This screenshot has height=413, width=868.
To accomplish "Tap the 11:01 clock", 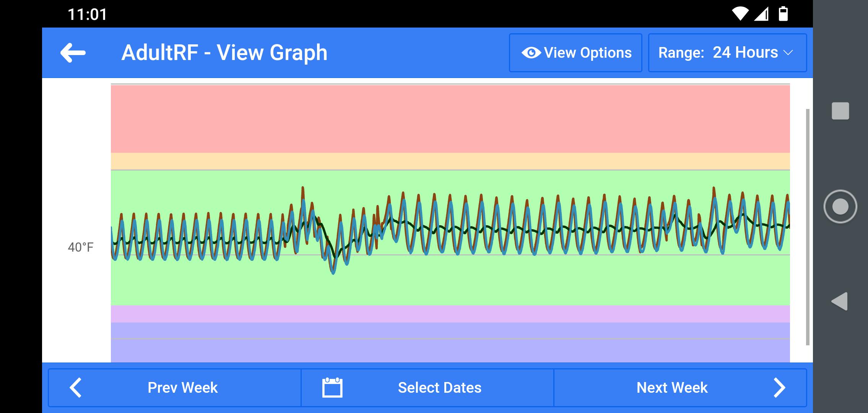I will pos(87,15).
